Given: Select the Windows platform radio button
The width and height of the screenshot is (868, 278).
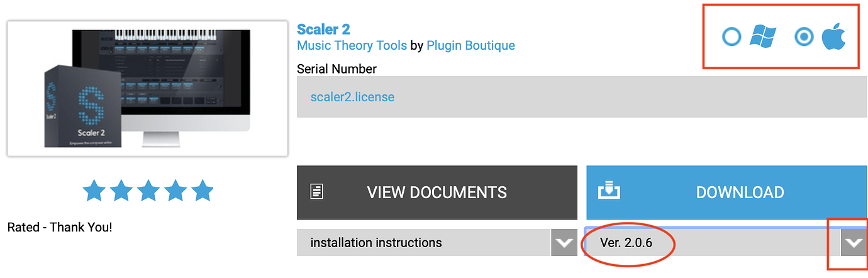Looking at the screenshot, I should point(732,37).
